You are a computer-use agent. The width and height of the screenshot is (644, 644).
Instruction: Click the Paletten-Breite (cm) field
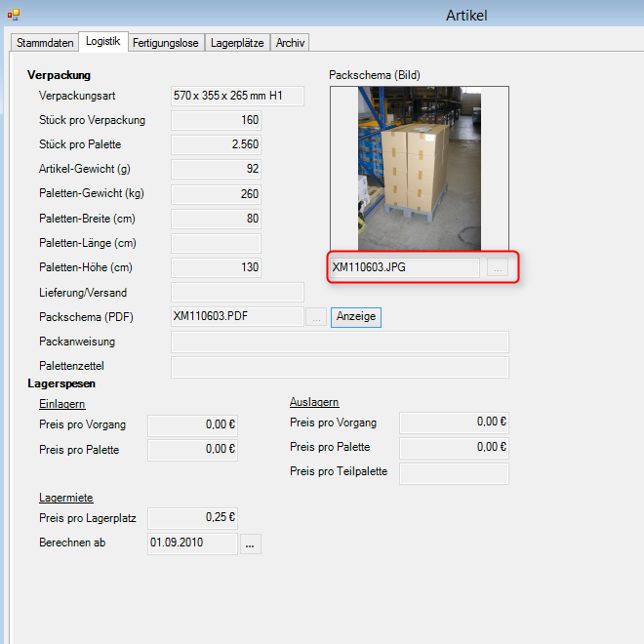216,219
